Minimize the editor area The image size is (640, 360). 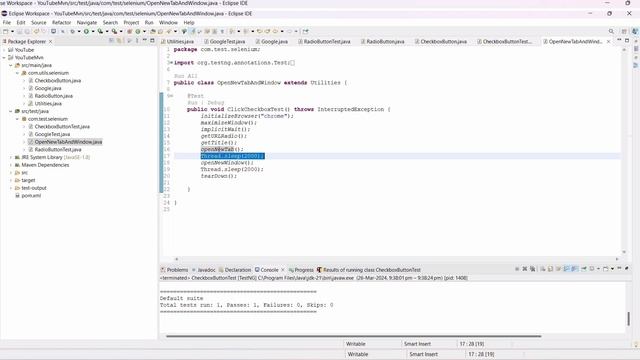point(619,40)
